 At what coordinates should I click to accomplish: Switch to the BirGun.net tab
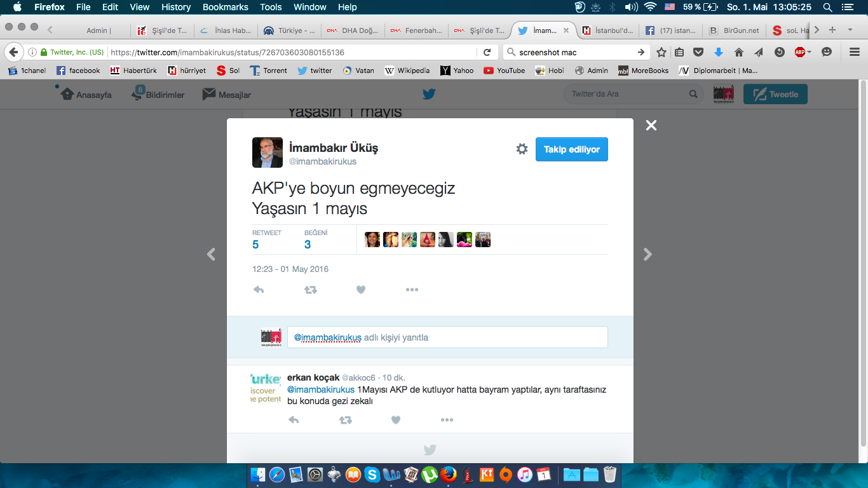pos(736,30)
